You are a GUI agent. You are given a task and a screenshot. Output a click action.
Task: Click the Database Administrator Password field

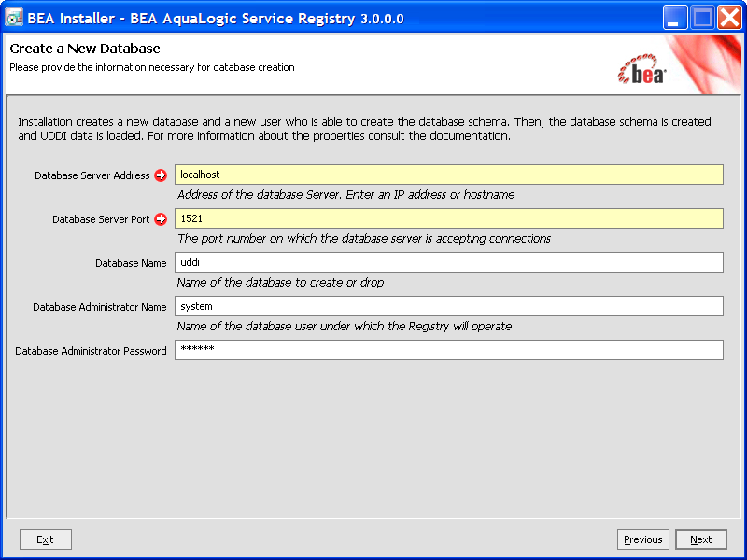point(449,350)
